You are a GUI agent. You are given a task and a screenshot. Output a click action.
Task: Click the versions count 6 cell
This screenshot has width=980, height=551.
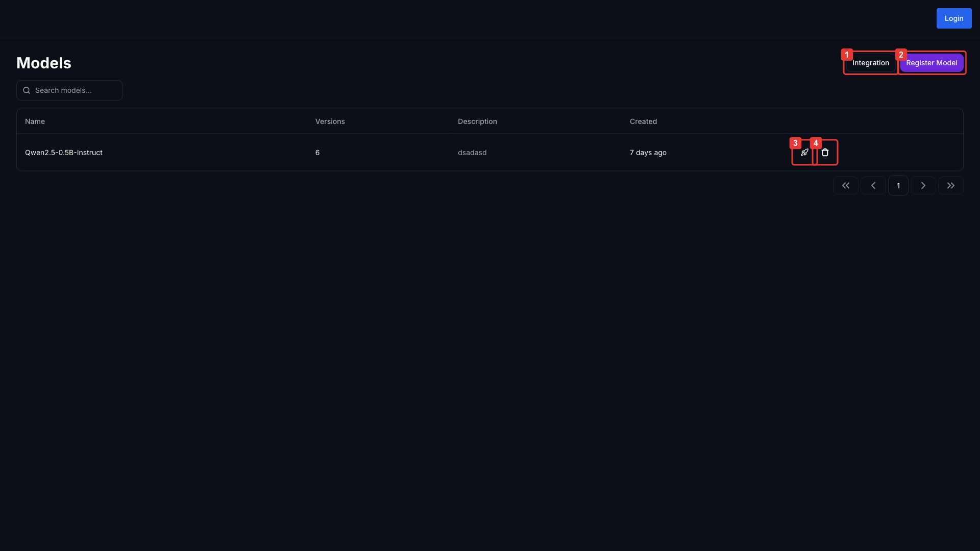317,153
